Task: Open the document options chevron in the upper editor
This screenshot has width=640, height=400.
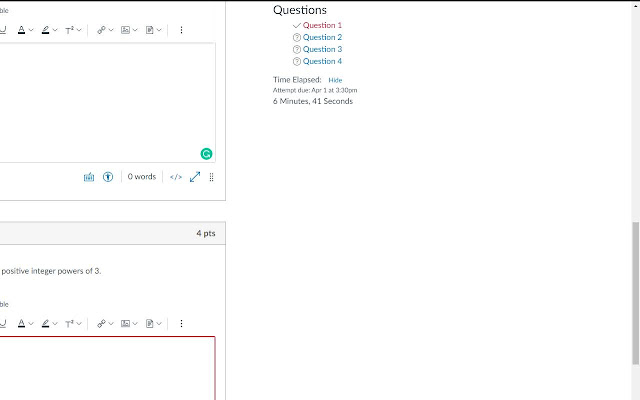Action: click(159, 30)
